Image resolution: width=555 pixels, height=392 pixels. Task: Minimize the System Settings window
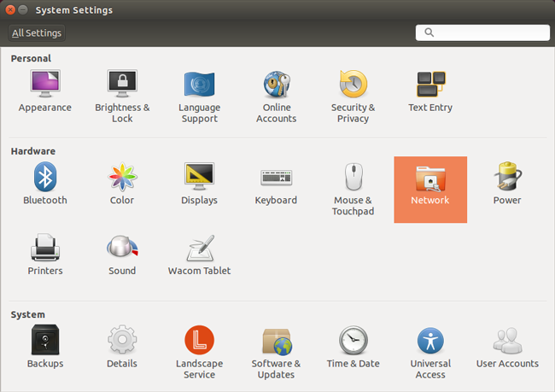(x=23, y=10)
